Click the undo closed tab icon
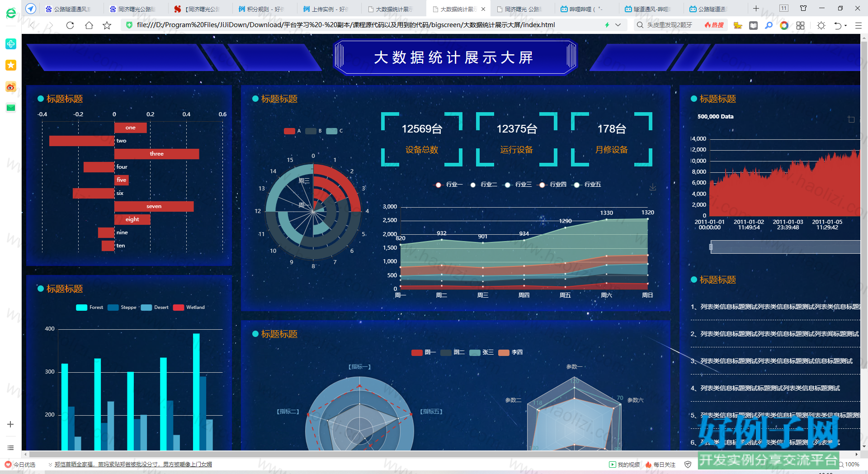 [837, 25]
